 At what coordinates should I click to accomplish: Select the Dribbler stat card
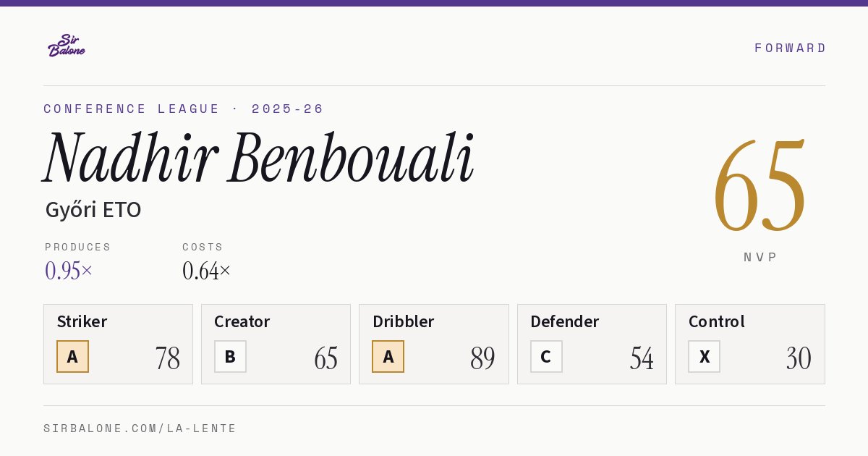(434, 344)
